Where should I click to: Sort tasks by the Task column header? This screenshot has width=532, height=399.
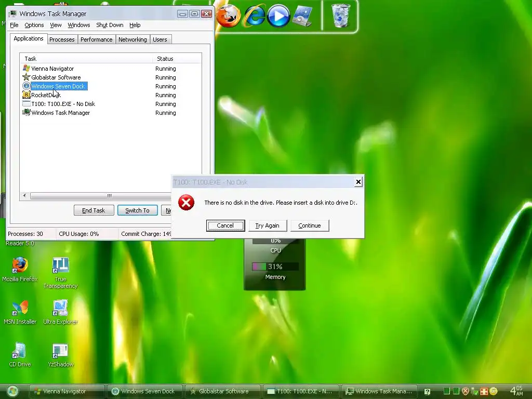click(x=87, y=59)
